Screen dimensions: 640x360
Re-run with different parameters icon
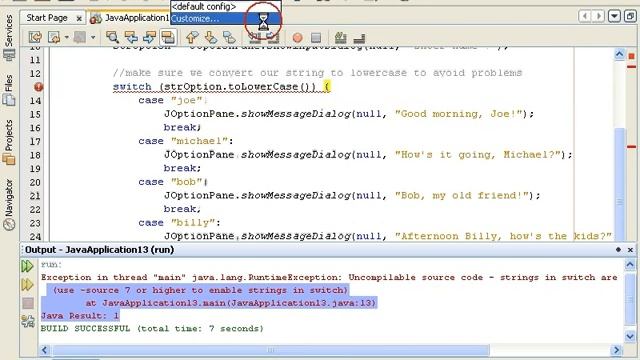[27, 284]
